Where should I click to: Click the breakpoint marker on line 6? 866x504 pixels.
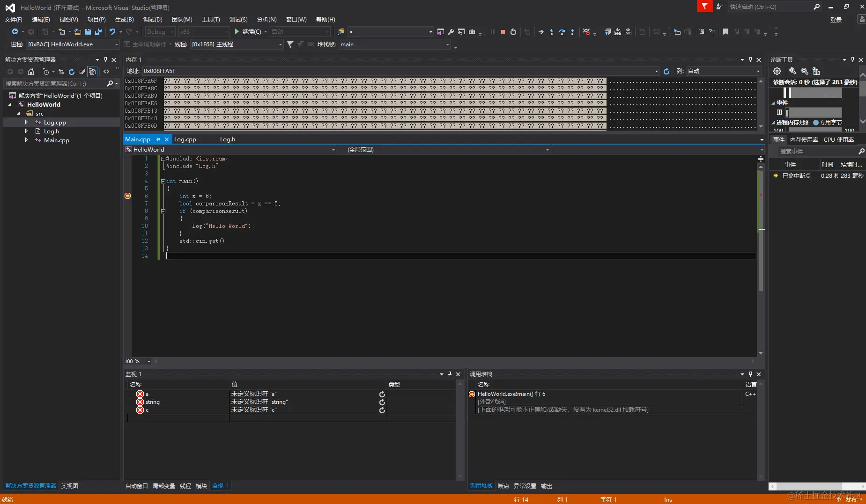(x=127, y=196)
